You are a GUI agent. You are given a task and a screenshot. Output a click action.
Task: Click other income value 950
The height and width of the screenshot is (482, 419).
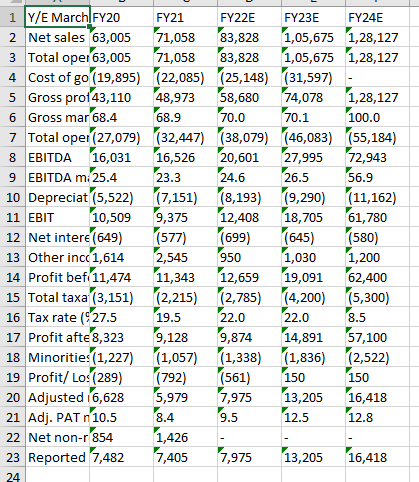[249, 257]
